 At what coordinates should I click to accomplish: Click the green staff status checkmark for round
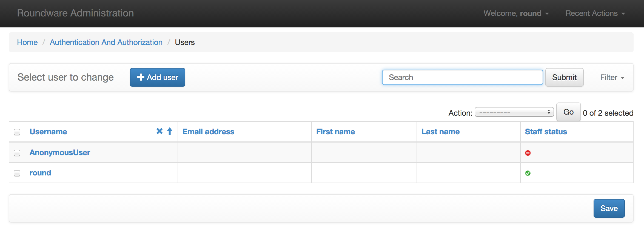click(528, 173)
